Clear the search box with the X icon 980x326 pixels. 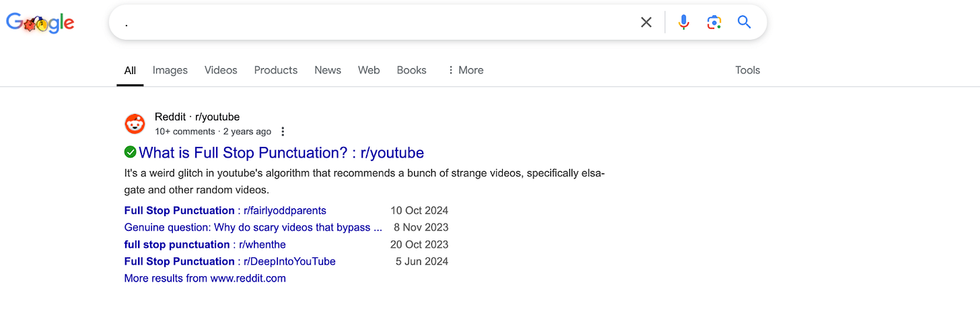tap(646, 22)
